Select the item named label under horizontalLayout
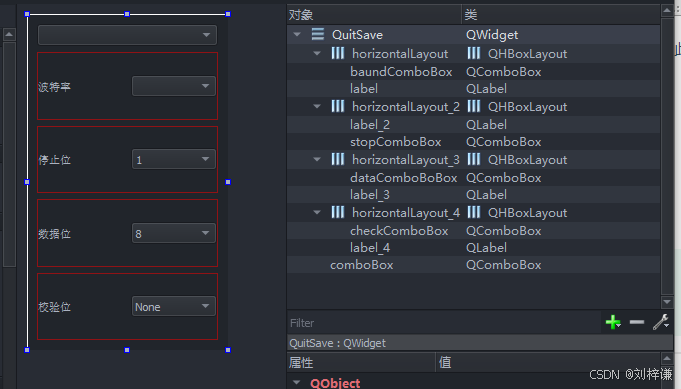Screen dimensions: 681x389 coord(364,89)
